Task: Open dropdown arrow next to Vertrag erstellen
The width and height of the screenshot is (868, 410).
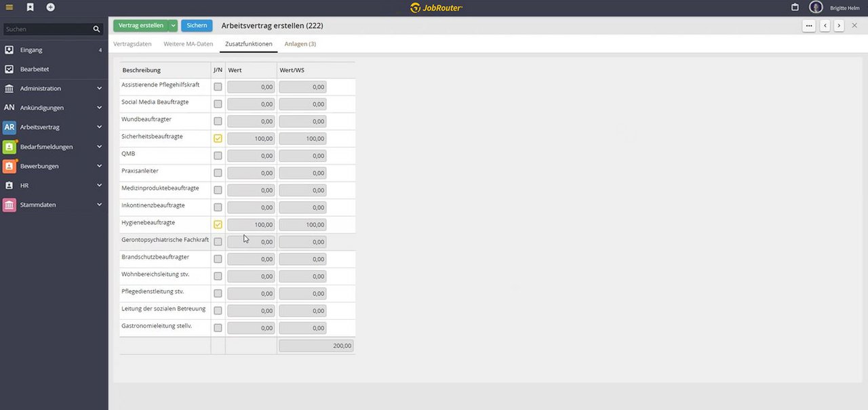Action: pyautogui.click(x=173, y=26)
